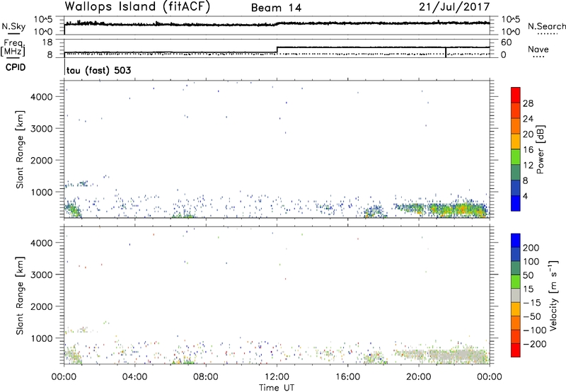566x392 pixels.
Task: Click the "Freq. [MHz]" axis label
Action: tap(13, 47)
